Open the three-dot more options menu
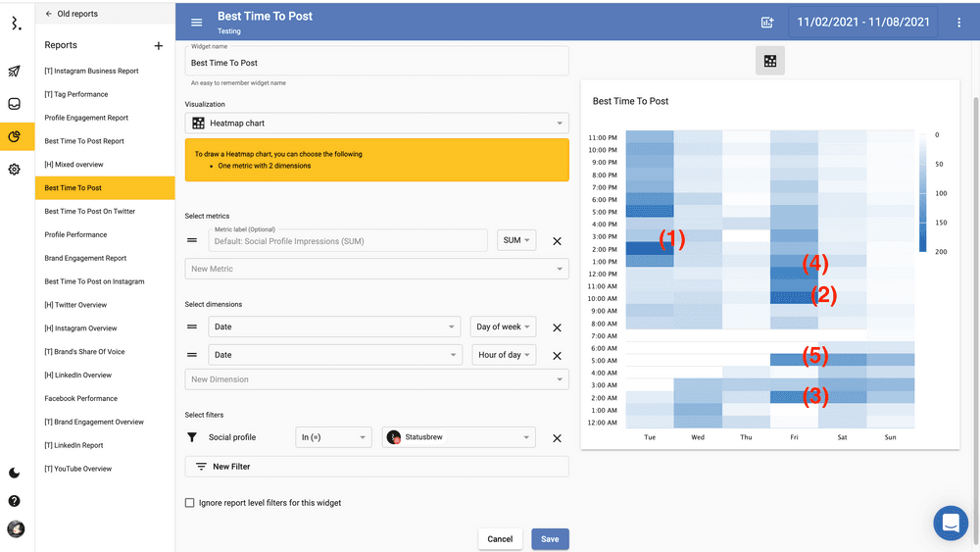 958,23
